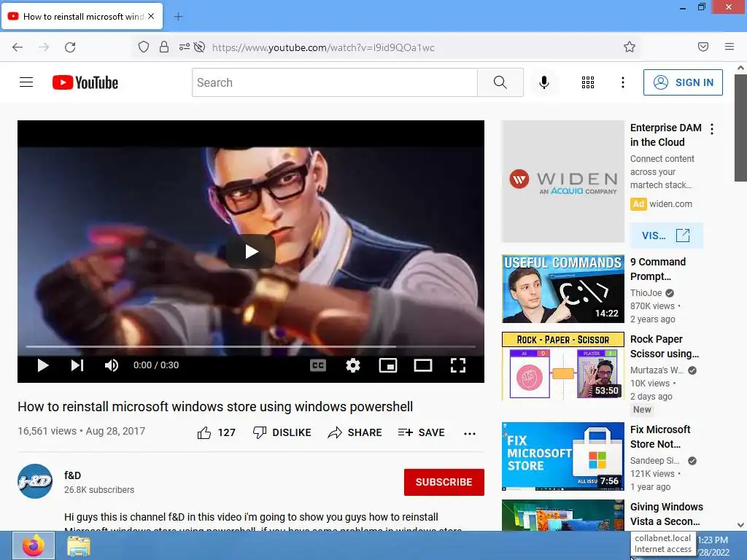Close the 'How to reinstall microsoft' tab

click(x=151, y=16)
